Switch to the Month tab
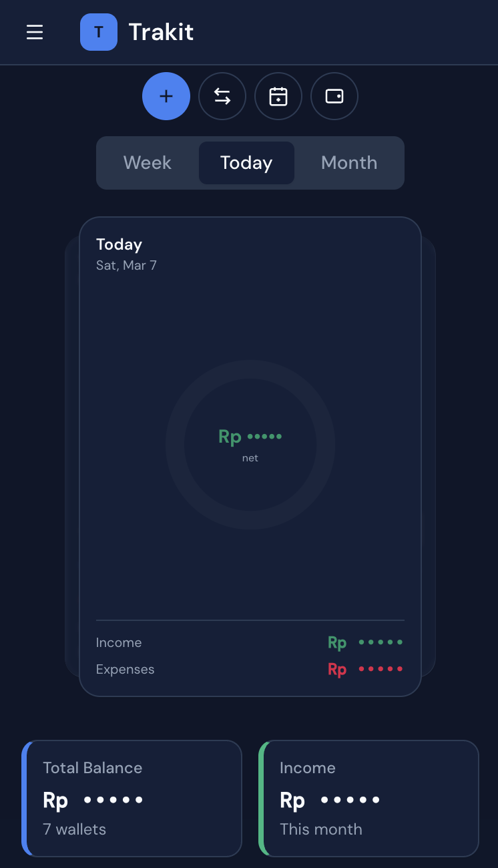Image resolution: width=498 pixels, height=868 pixels. 349,163
